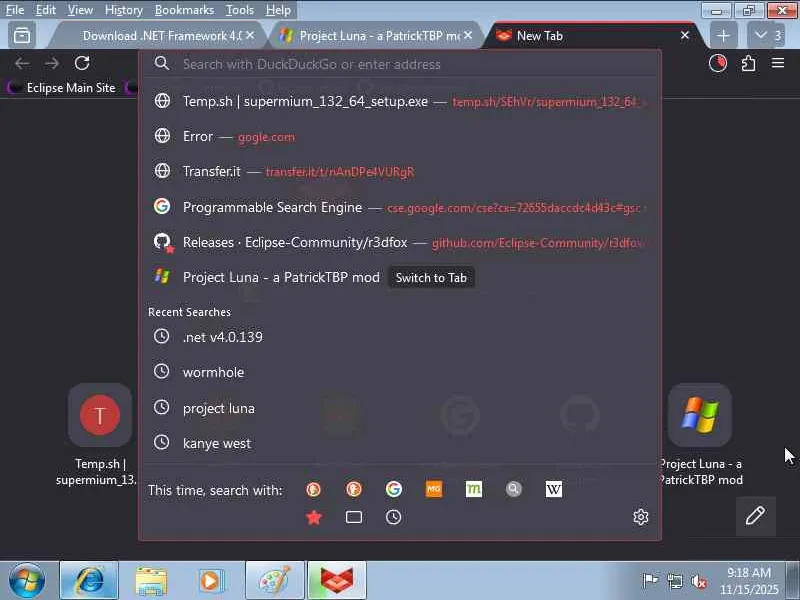This screenshot has height=600, width=800.
Task: Close the Project Luna tab
Action: pyautogui.click(x=468, y=35)
